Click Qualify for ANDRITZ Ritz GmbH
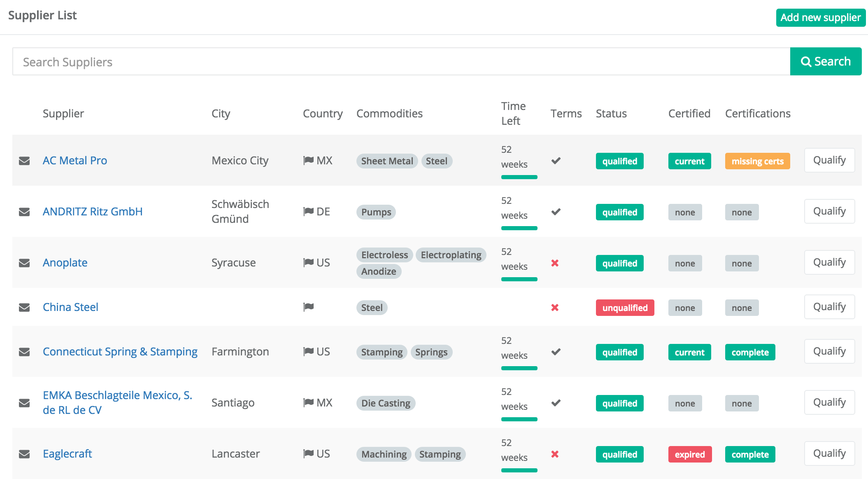Screen dimensions: 868x479 pos(829,211)
